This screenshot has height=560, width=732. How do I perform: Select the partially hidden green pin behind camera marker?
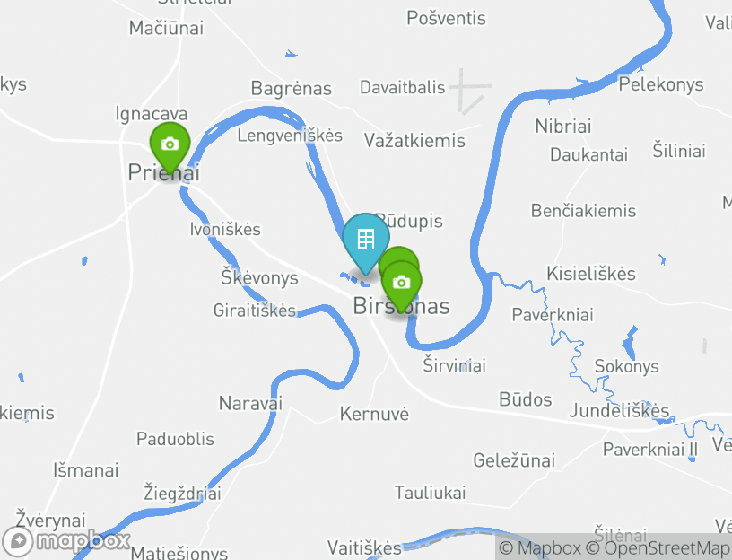398,256
